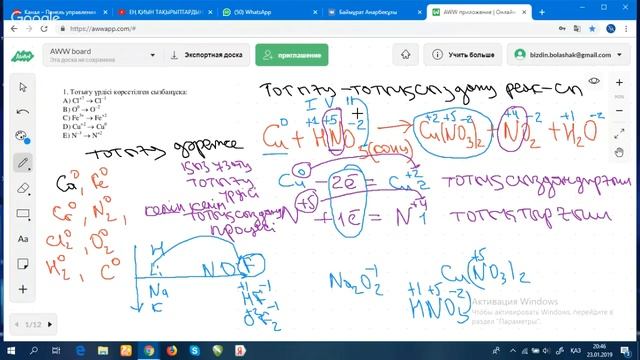
Task: Select the pointer selection tool
Action: point(23,87)
